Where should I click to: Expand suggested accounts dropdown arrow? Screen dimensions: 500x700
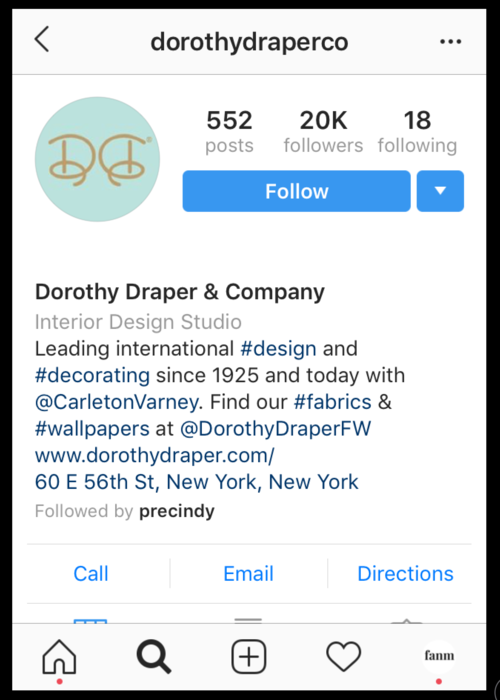pos(440,191)
